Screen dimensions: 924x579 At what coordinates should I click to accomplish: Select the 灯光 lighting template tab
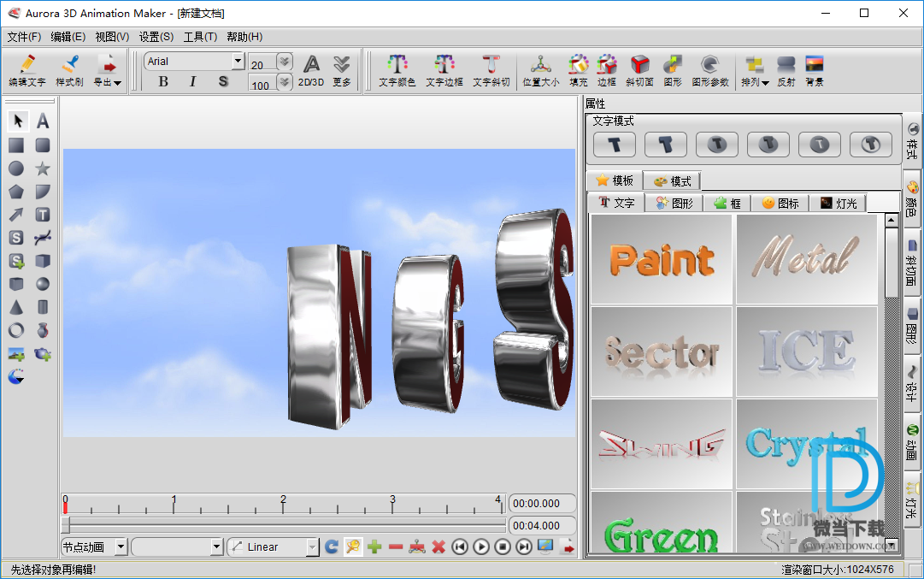pyautogui.click(x=839, y=203)
